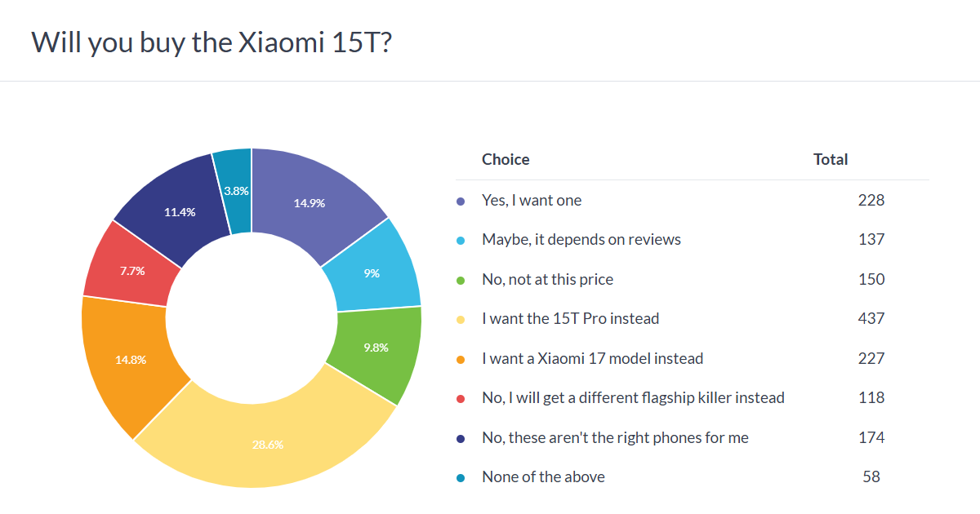The height and width of the screenshot is (514, 980).
Task: Select "I want a Xiaomi 17 model instead"
Action: (x=592, y=358)
